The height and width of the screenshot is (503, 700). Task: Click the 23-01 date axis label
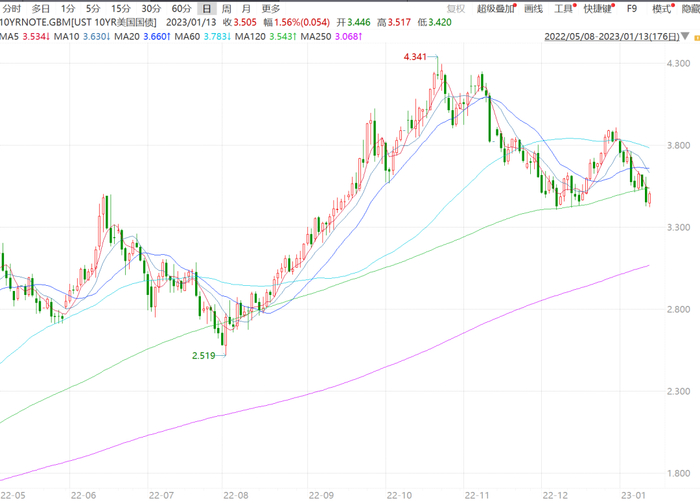click(x=633, y=495)
